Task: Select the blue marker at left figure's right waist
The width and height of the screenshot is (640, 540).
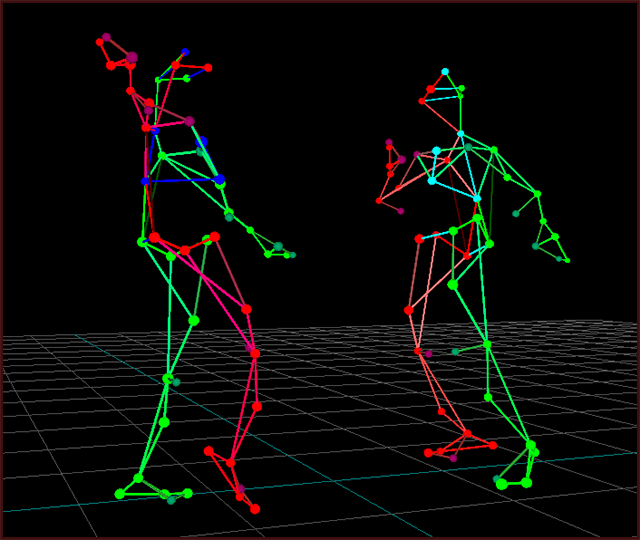Action: (x=219, y=179)
